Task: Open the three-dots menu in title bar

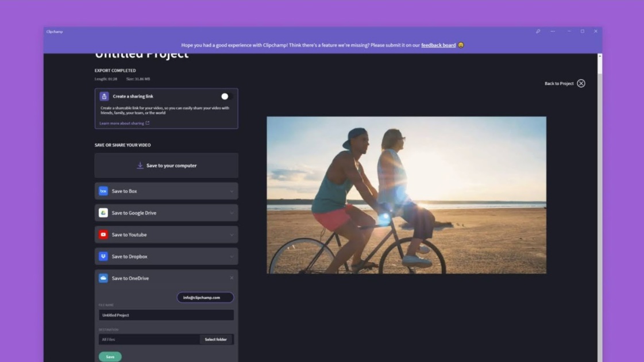Action: [553, 32]
